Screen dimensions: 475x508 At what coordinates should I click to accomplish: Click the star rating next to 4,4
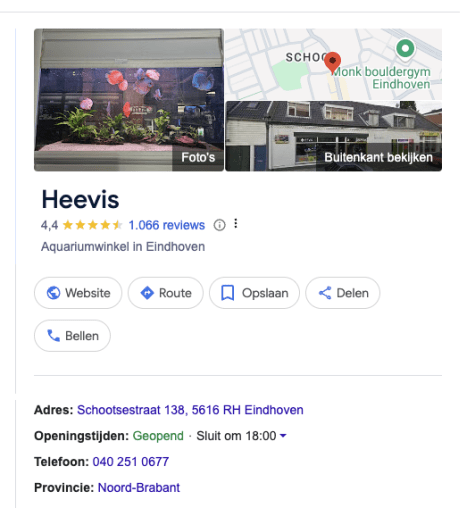92,225
